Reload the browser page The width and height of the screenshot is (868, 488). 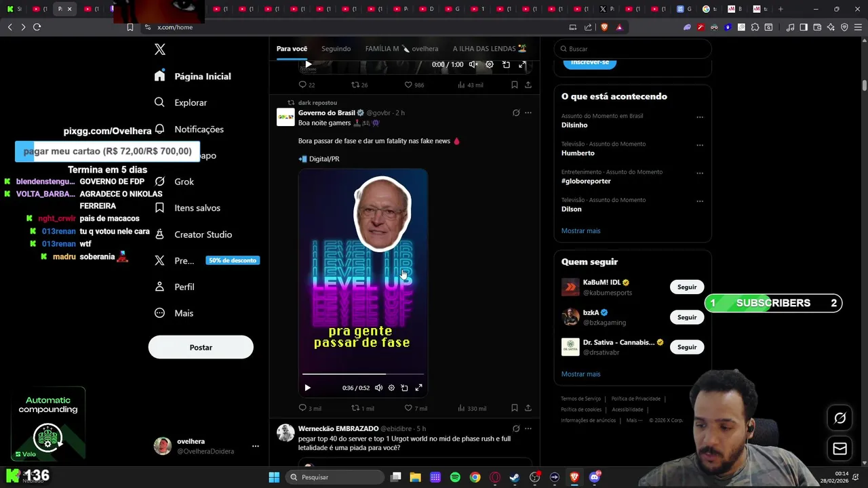(x=37, y=27)
